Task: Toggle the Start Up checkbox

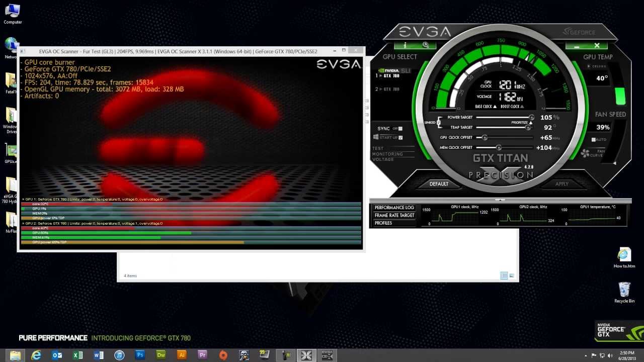Action: [x=400, y=137]
